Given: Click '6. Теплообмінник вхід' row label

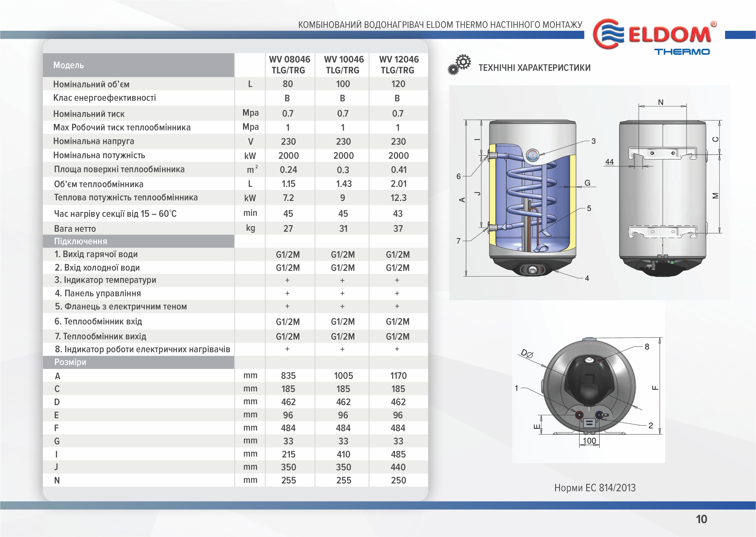Looking at the screenshot, I should (98, 321).
